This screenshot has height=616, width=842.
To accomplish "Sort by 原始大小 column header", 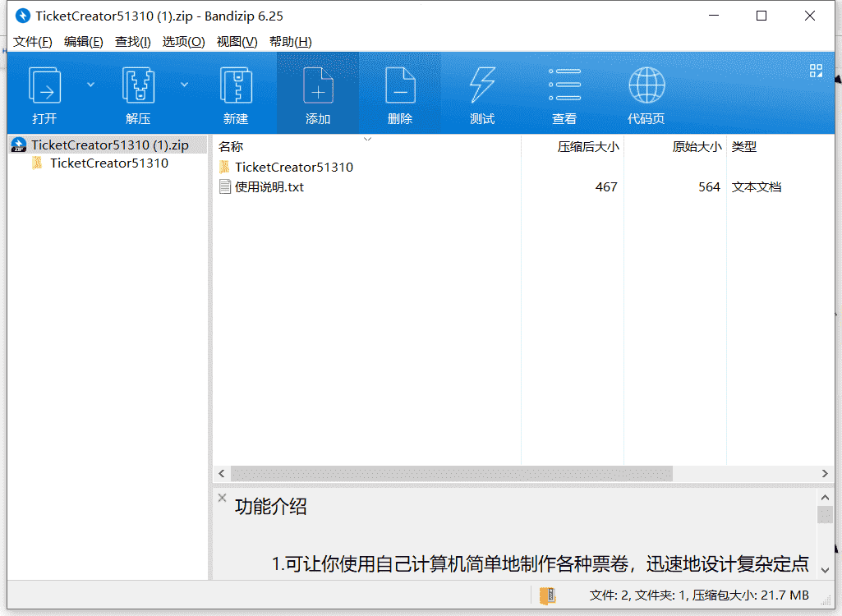I will (x=697, y=147).
